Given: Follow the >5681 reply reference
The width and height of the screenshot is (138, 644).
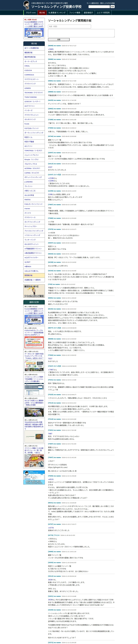Looking at the screenshot, I should point(51,49).
